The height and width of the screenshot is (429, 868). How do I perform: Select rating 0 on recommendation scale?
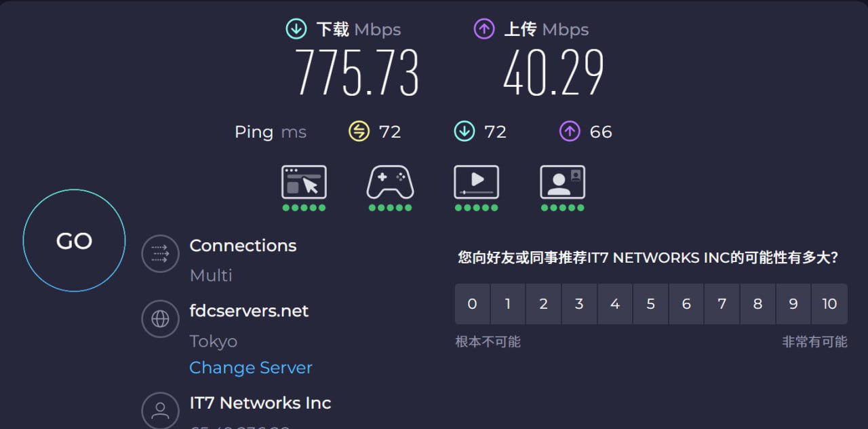pyautogui.click(x=473, y=304)
